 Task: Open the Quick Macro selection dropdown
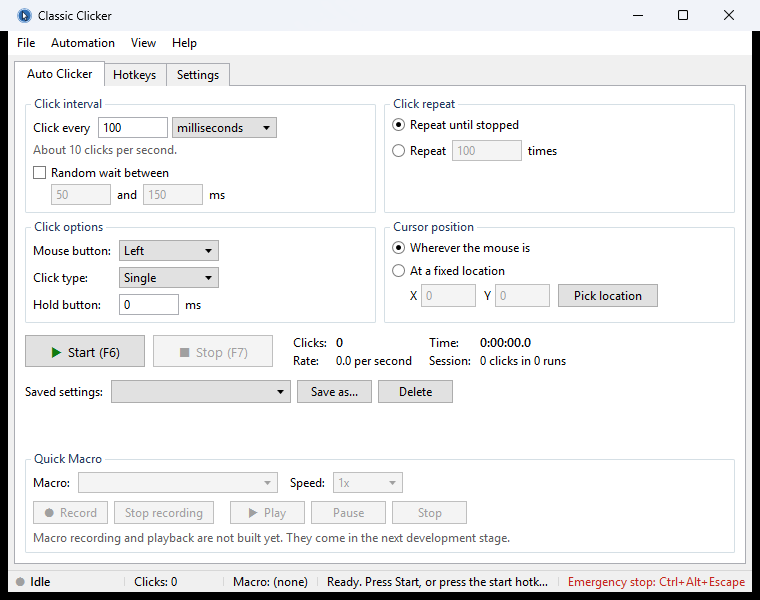pyautogui.click(x=178, y=483)
